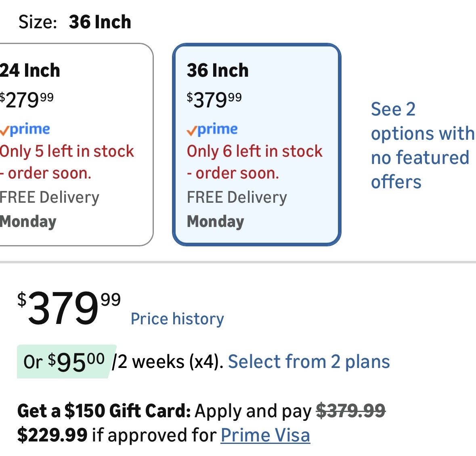The image size is (476, 456).
Task: Click FREE Delivery Monday in 24 Inch card
Action: pyautogui.click(x=49, y=209)
